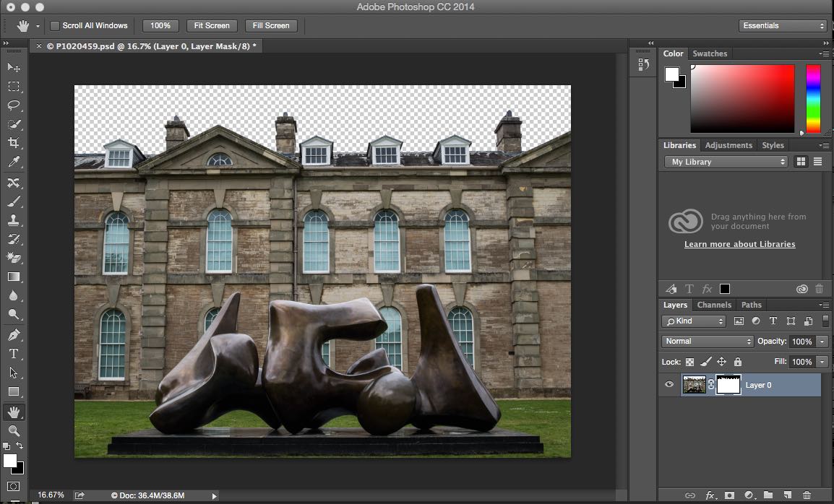Open the Swatches tab
The height and width of the screenshot is (504, 834).
tap(710, 53)
